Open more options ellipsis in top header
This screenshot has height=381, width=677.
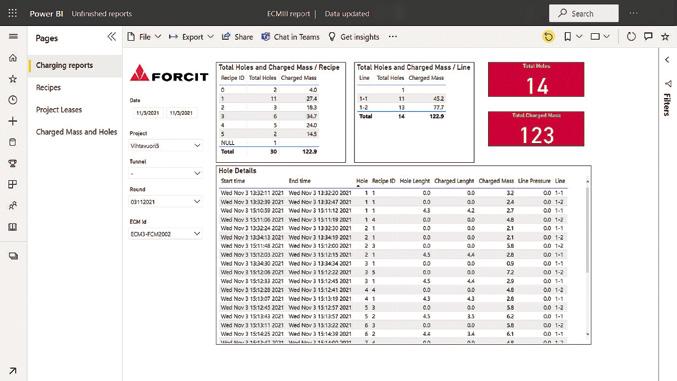click(633, 13)
